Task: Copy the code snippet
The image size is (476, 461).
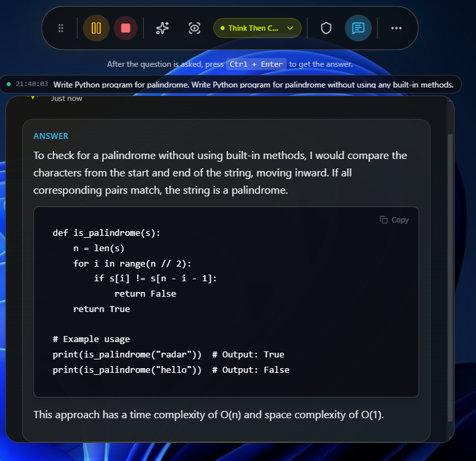Action: pos(394,220)
